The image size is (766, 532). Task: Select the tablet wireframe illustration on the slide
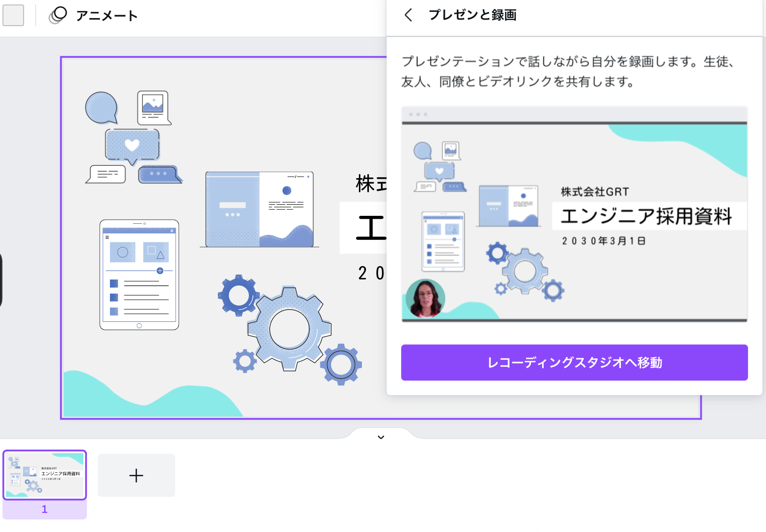click(x=139, y=275)
